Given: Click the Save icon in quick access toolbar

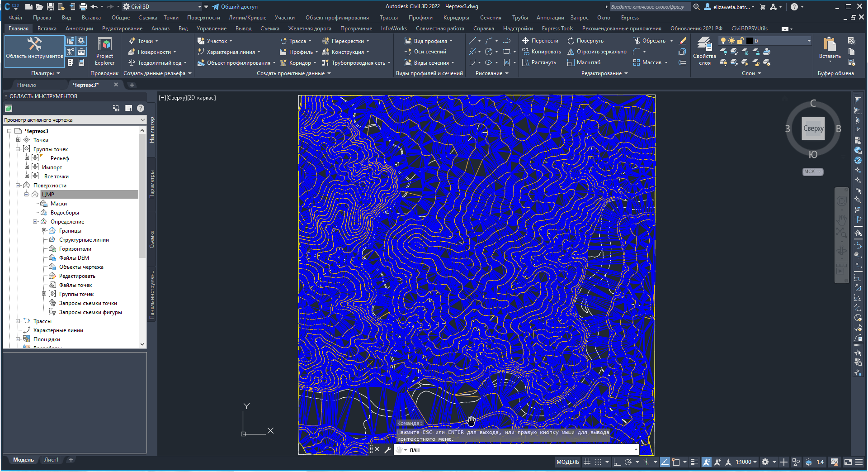Looking at the screenshot, I should [x=50, y=7].
